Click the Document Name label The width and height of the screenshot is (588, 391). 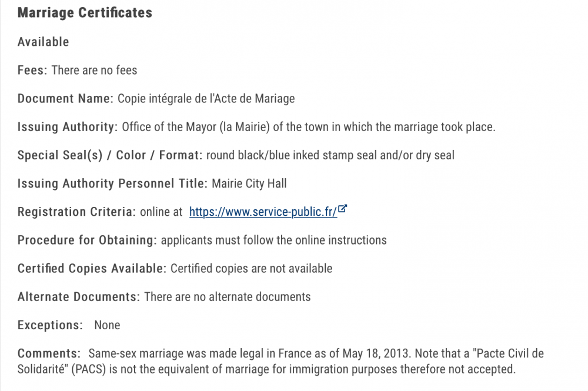click(x=65, y=98)
